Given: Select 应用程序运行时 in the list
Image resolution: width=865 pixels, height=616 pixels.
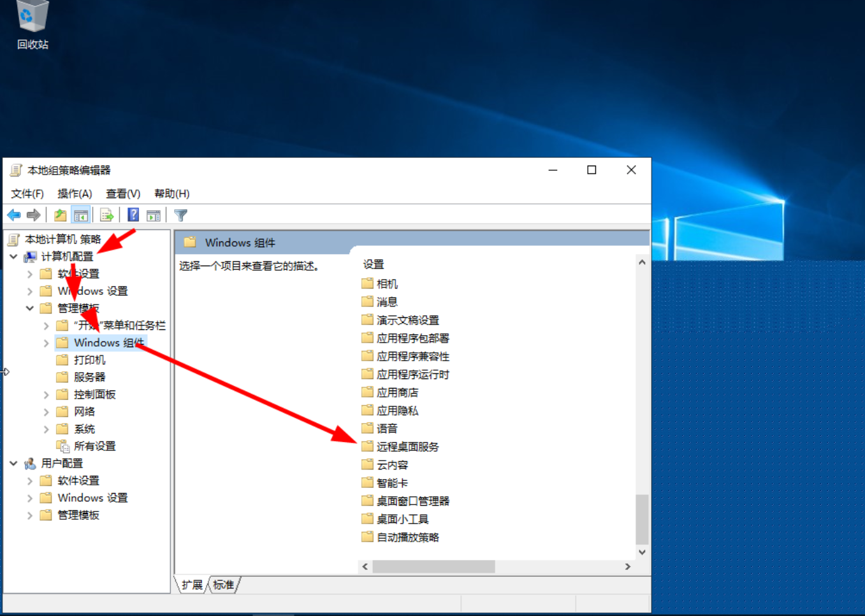Looking at the screenshot, I should pyautogui.click(x=413, y=374).
